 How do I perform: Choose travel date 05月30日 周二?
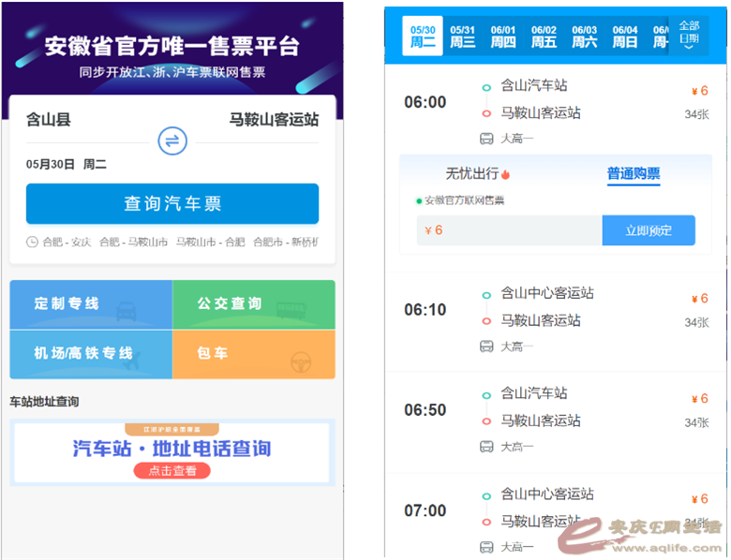67,165
